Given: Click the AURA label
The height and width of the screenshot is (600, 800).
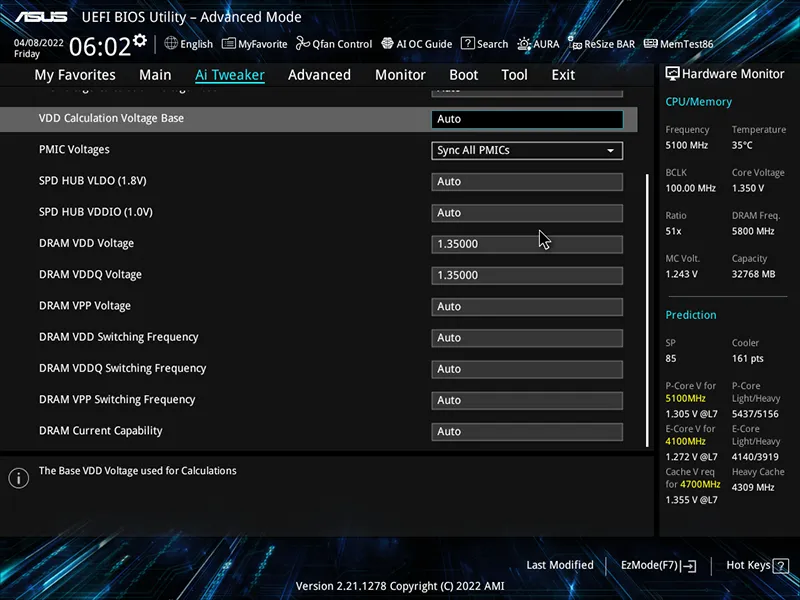Looking at the screenshot, I should (546, 44).
